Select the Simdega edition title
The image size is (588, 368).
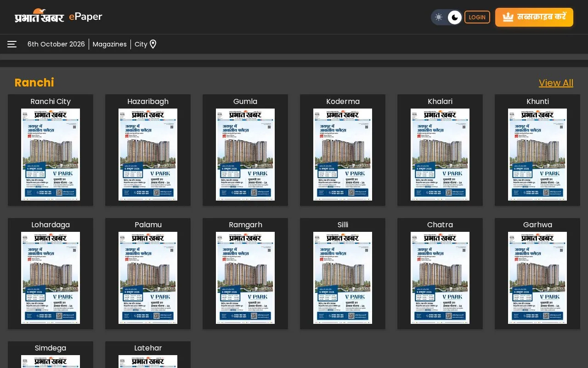(51, 348)
